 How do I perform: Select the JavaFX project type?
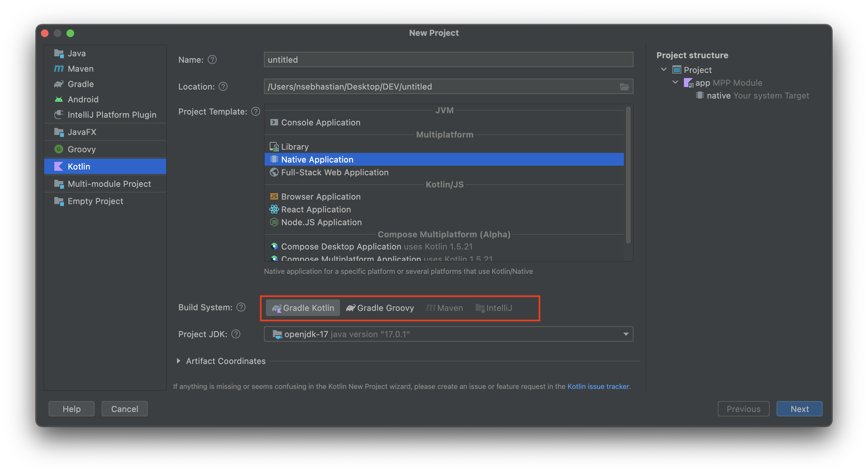(x=105, y=132)
